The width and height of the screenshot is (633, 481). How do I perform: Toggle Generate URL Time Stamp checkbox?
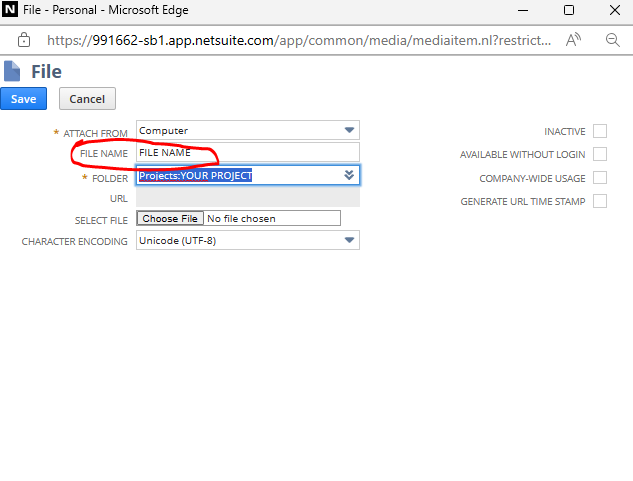tap(600, 201)
